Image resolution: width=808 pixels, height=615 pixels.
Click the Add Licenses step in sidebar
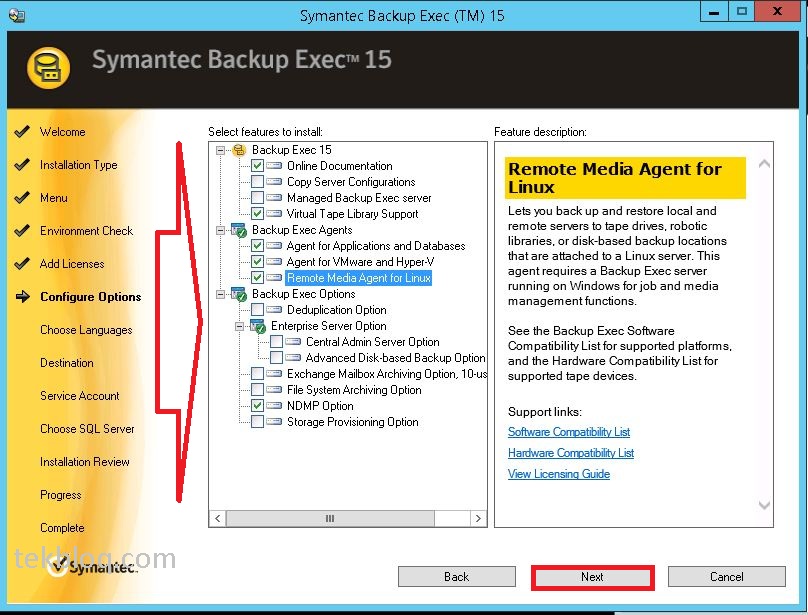[72, 264]
